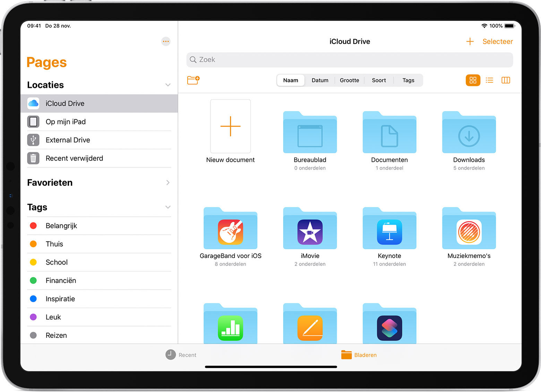
Task: Sort by Soort
Action: coord(379,80)
